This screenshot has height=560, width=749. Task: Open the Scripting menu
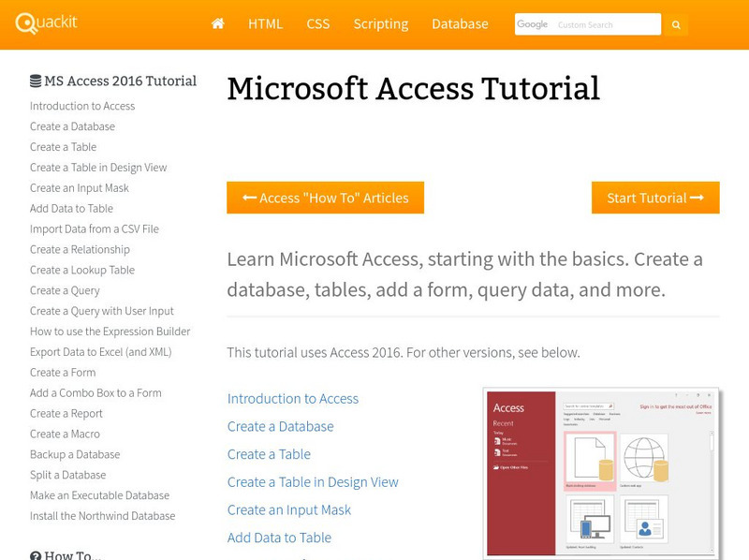(x=380, y=24)
